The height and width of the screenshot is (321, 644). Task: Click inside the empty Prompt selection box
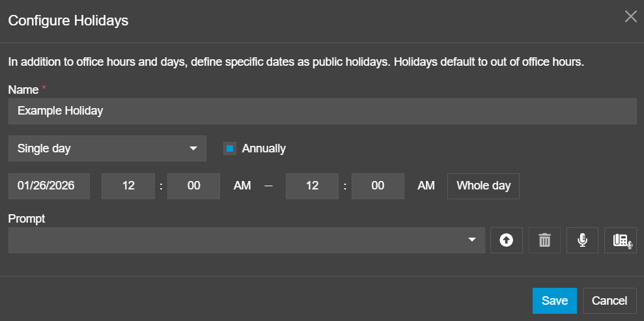pyautogui.click(x=234, y=240)
